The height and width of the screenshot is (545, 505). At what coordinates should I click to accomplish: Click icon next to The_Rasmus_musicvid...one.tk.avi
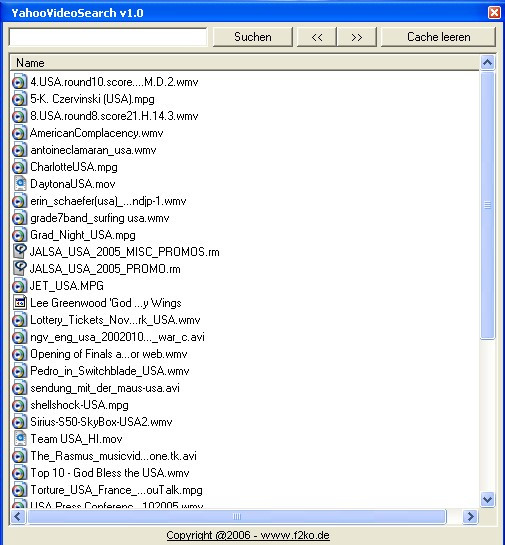pyautogui.click(x=19, y=456)
